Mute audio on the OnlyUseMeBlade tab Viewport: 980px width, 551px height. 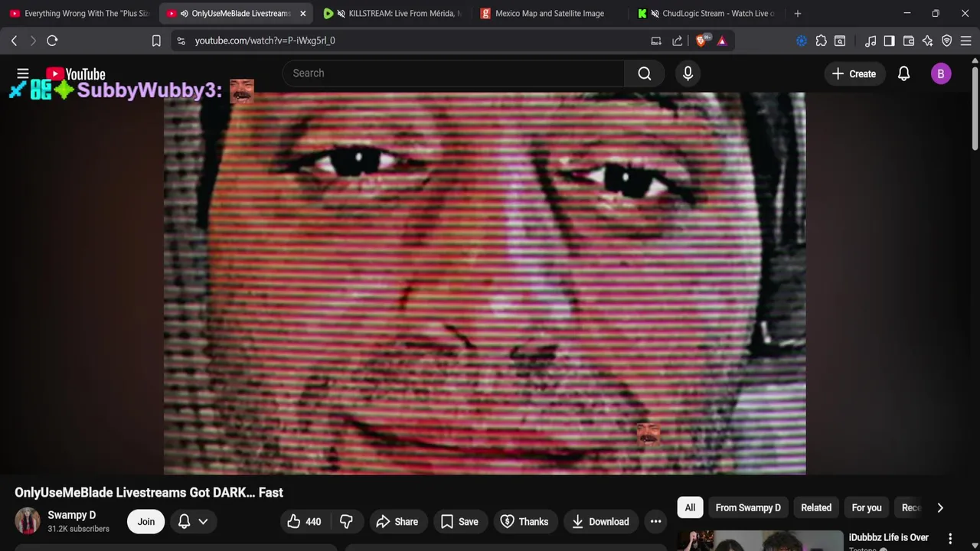[x=184, y=13]
